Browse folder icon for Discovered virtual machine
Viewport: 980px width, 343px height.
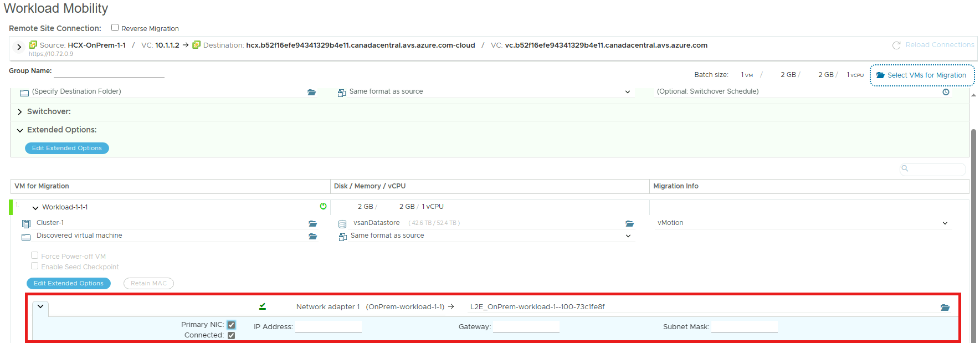coord(312,237)
